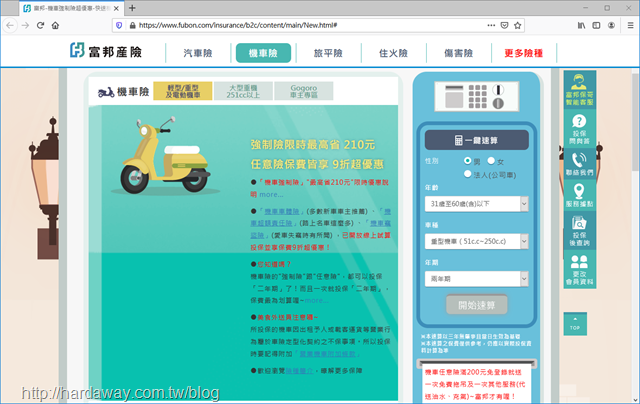This screenshot has width=640, height=404.
Task: Click the Save to Pocket icon
Action: pyautogui.click(x=504, y=25)
